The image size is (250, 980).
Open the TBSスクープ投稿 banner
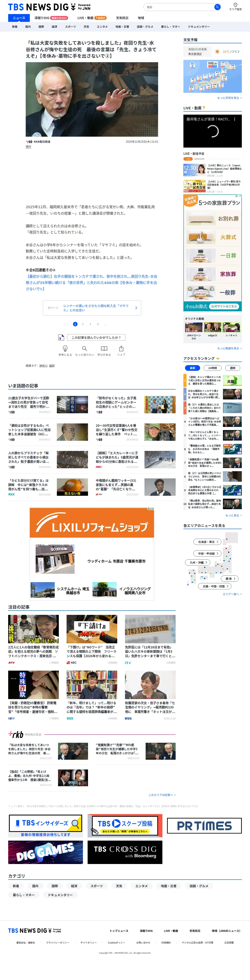click(125, 826)
